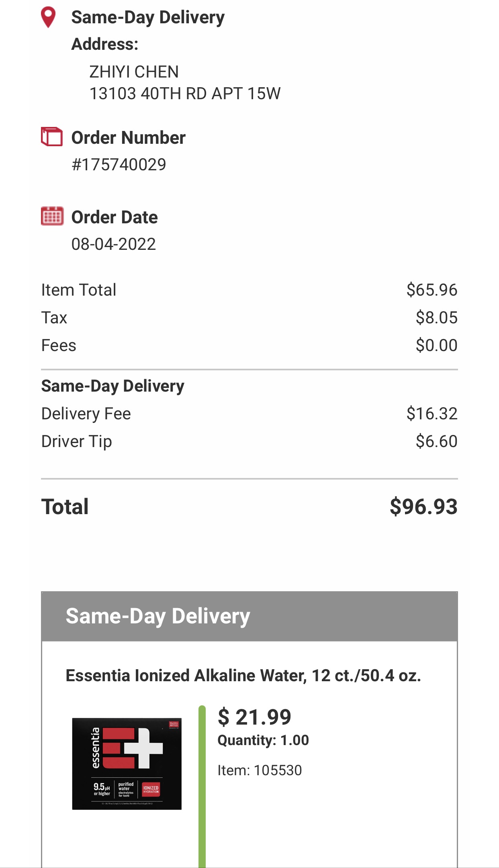Tap the Same-Day Delivery heading at top

148,17
